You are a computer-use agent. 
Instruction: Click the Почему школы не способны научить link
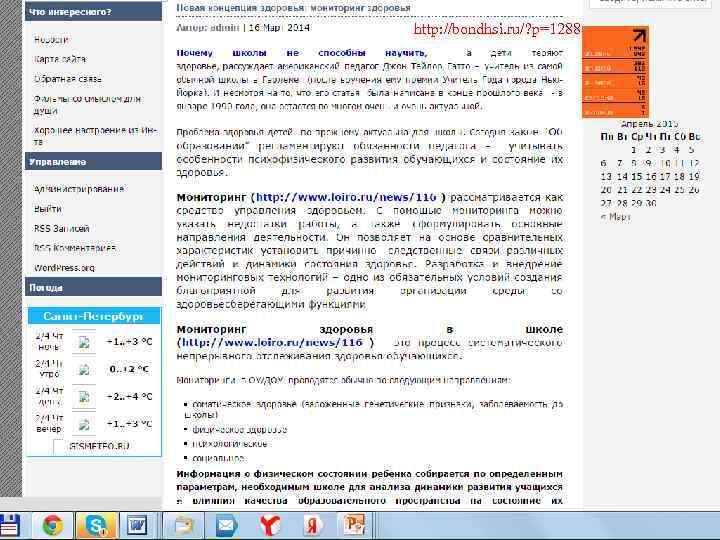(302, 53)
